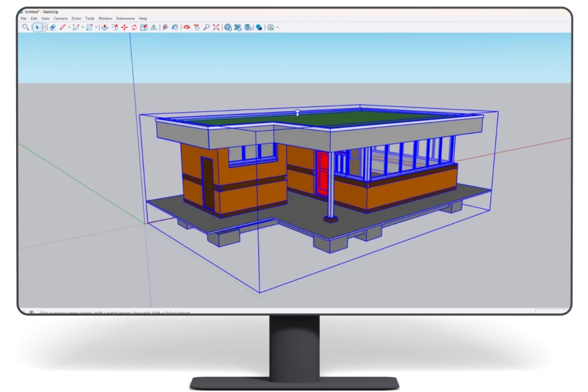Viewport: 588px width, 392px height.
Task: Open the Draw menu
Action: [x=75, y=18]
